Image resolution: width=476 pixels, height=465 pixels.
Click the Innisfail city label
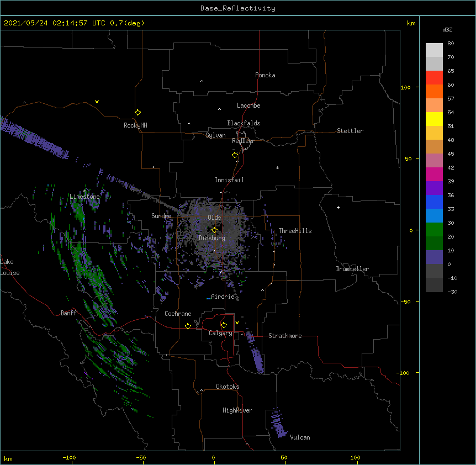point(229,180)
